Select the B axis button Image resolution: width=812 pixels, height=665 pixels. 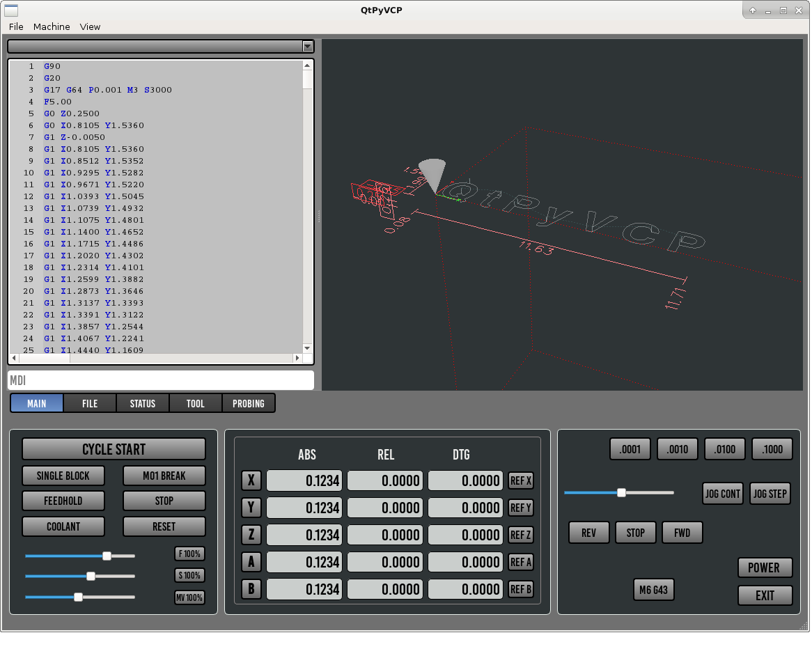pos(251,589)
